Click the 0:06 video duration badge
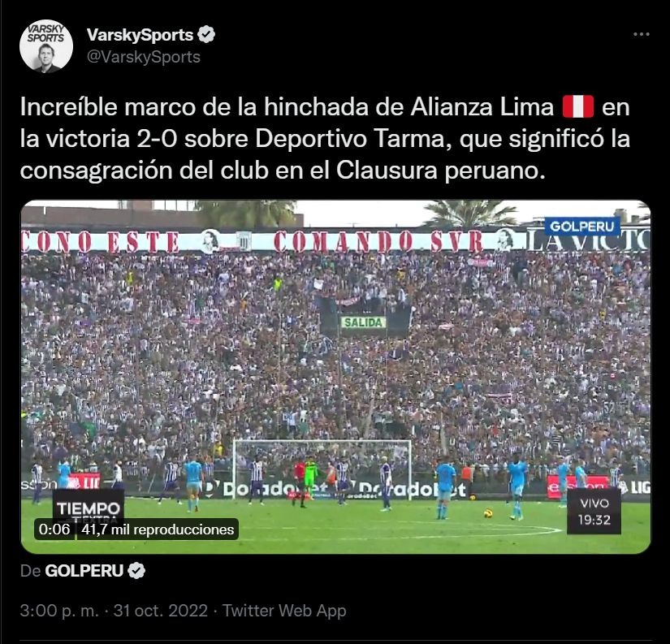The height and width of the screenshot is (644, 670). click(54, 529)
